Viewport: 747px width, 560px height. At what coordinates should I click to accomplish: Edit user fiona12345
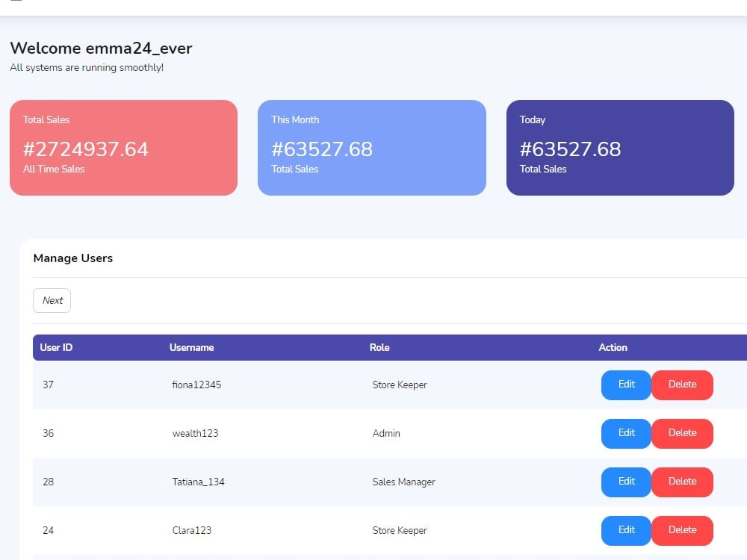(625, 385)
